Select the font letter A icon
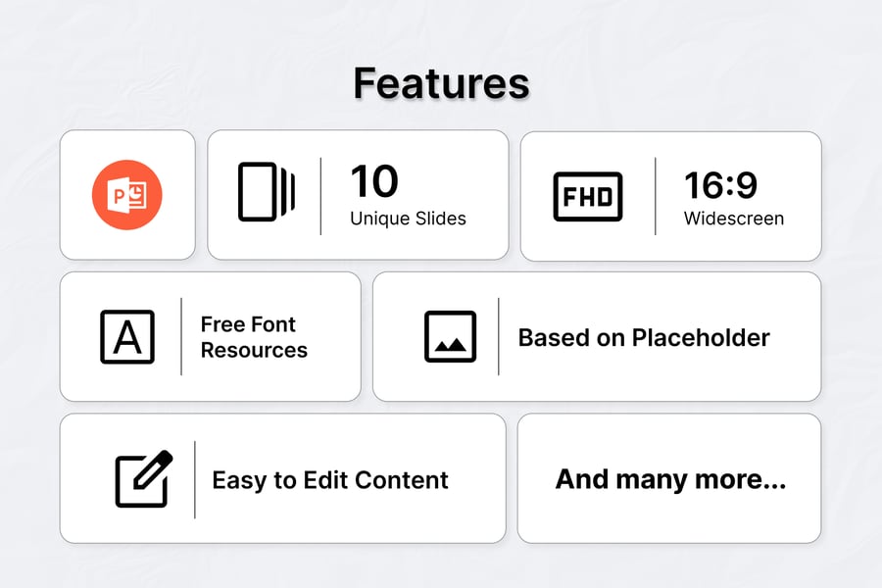Viewport: 882px width, 588px height. (127, 337)
